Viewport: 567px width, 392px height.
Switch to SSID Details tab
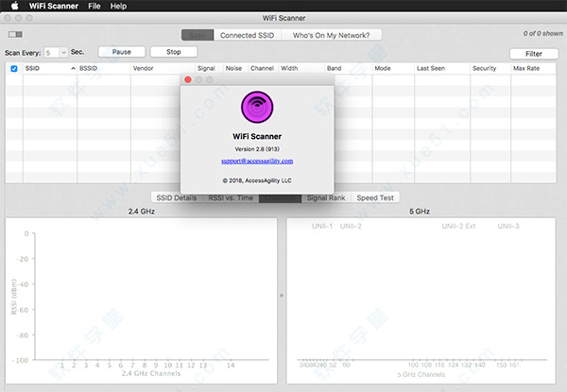coord(177,198)
